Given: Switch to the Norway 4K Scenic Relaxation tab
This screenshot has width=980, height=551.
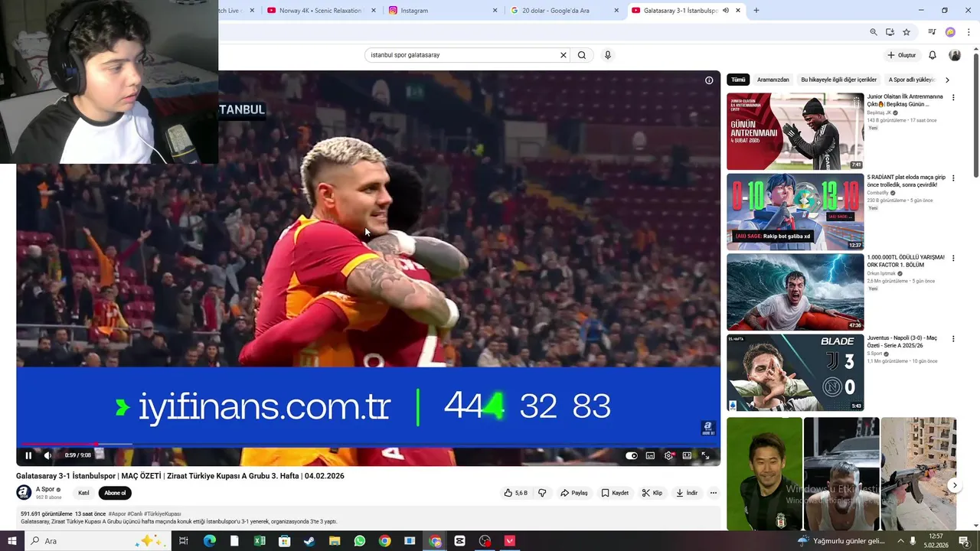Looking at the screenshot, I should coord(320,11).
